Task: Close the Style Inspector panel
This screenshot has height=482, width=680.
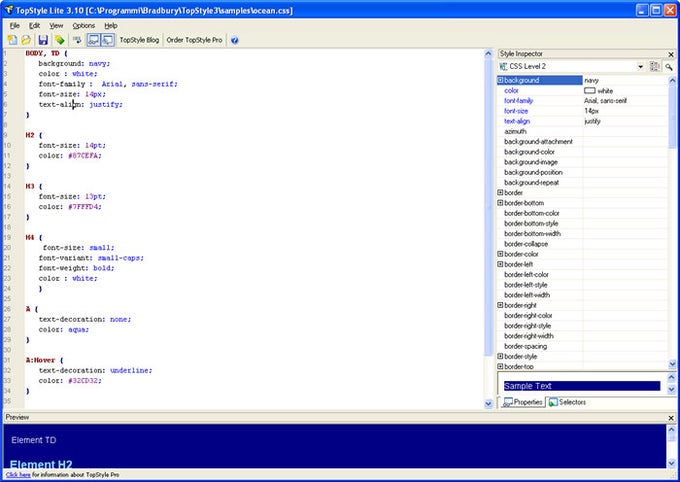Action: [671, 54]
